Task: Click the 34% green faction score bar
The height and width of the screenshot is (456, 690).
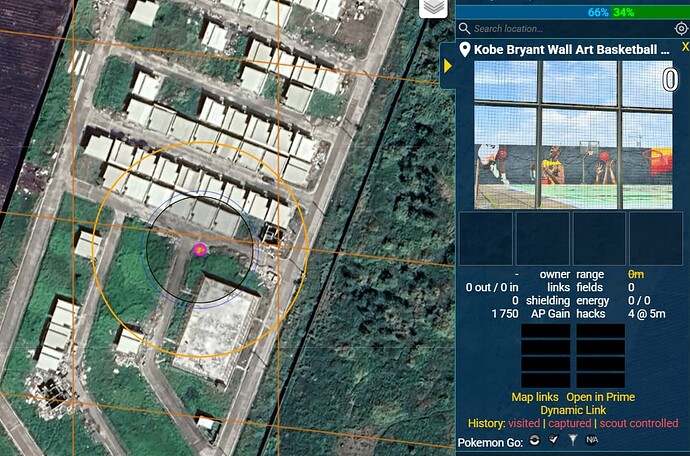Action: click(x=650, y=12)
